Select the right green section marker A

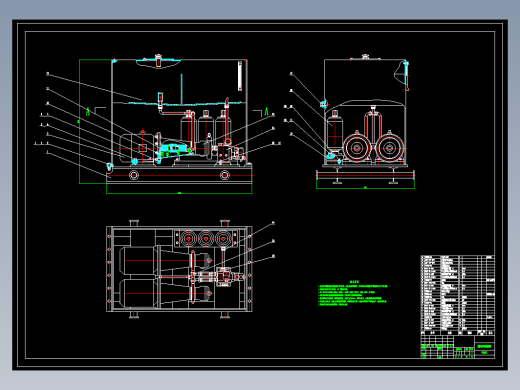(266, 111)
